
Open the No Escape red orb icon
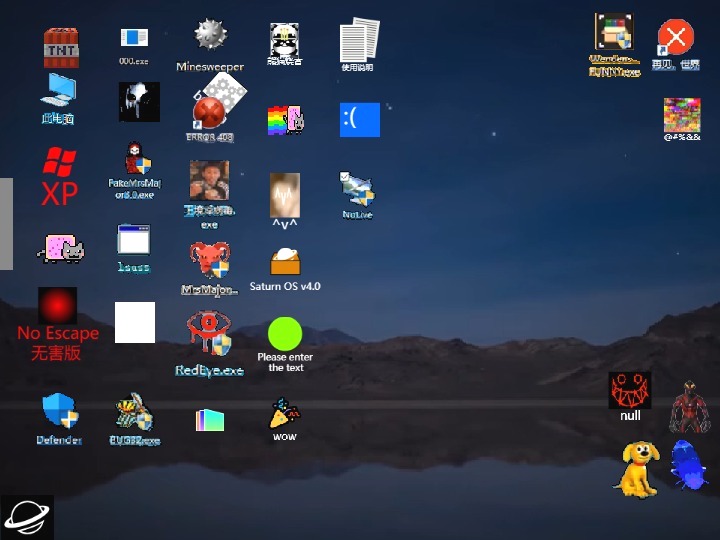(58, 306)
